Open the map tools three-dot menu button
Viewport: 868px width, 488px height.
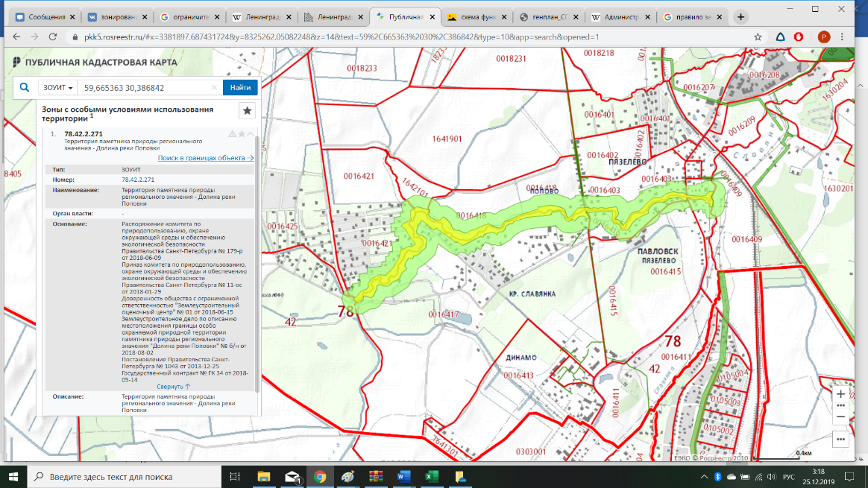(840, 440)
